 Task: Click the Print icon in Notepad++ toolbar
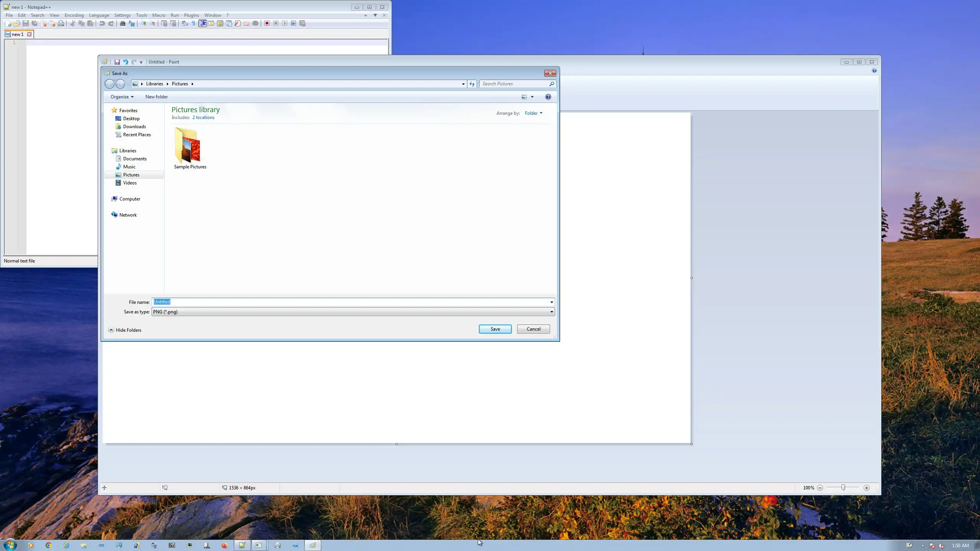61,23
